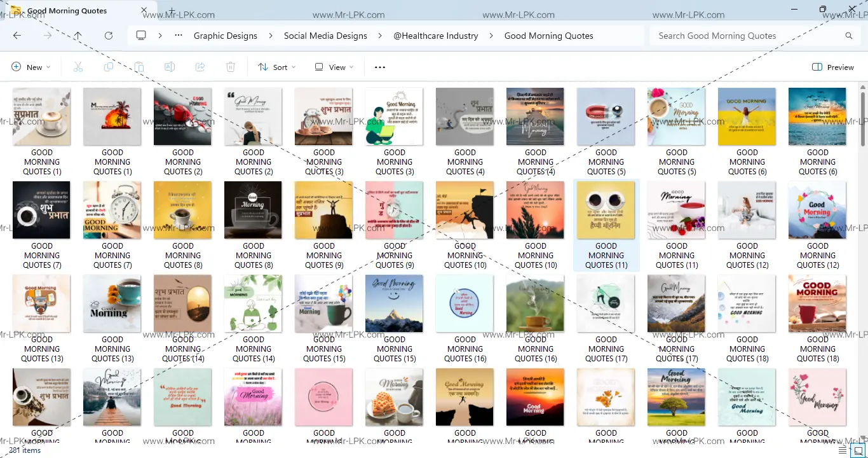Go to @Healthcare Industry breadcrumb folder
868x458 pixels.
pyautogui.click(x=435, y=36)
